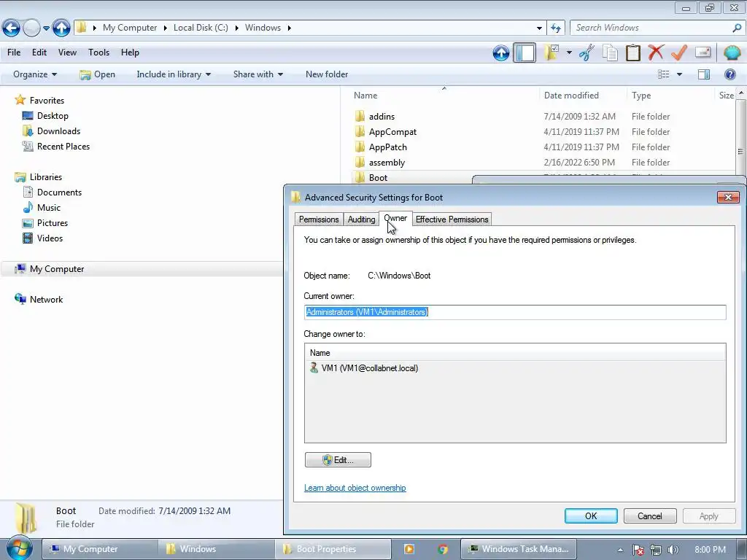
Task: Switch to Windows Task Manager taskbar button
Action: pos(519,549)
